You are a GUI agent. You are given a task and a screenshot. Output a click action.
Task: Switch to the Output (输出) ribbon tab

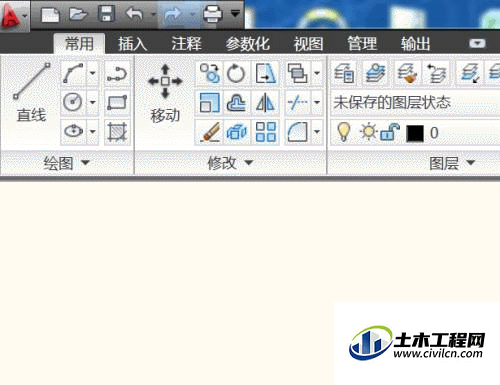click(x=415, y=44)
